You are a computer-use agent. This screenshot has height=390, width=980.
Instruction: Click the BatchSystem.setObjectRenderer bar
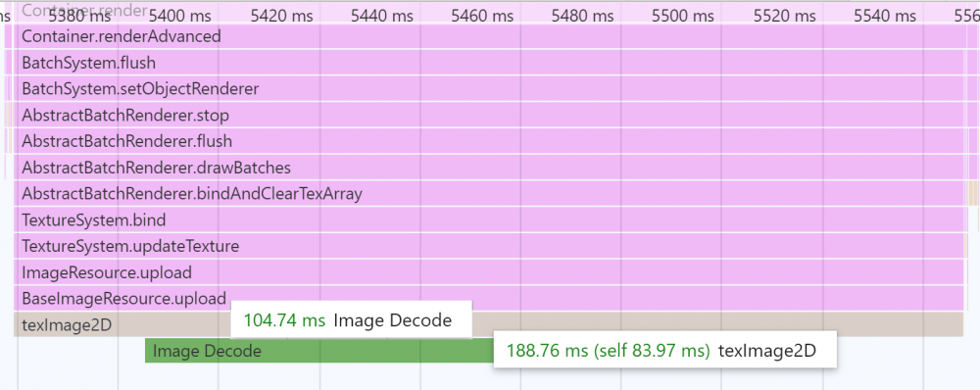[489, 89]
